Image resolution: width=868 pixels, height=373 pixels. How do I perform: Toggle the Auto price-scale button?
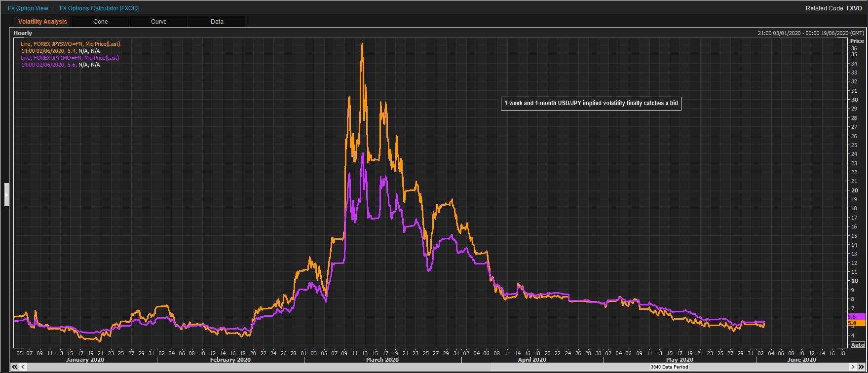click(x=858, y=345)
